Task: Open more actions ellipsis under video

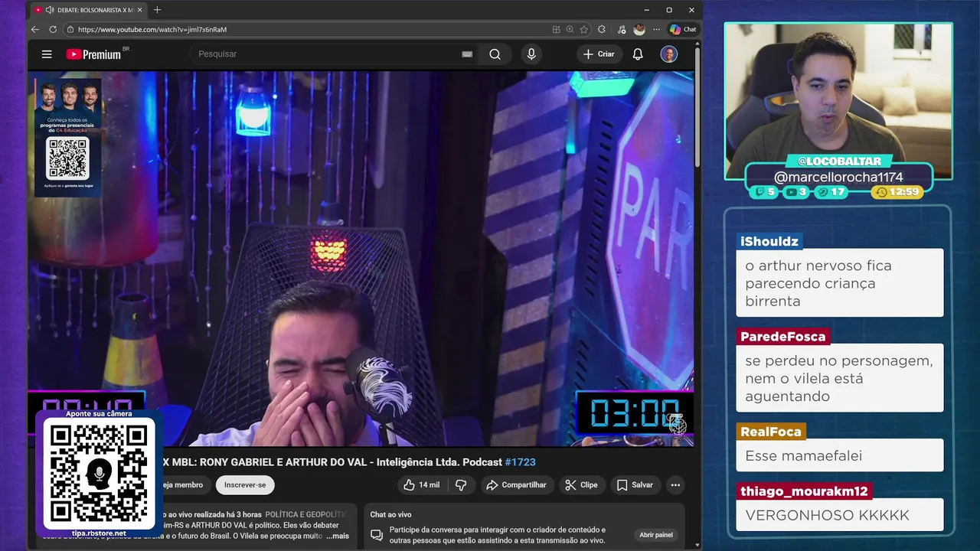Action: tap(675, 485)
